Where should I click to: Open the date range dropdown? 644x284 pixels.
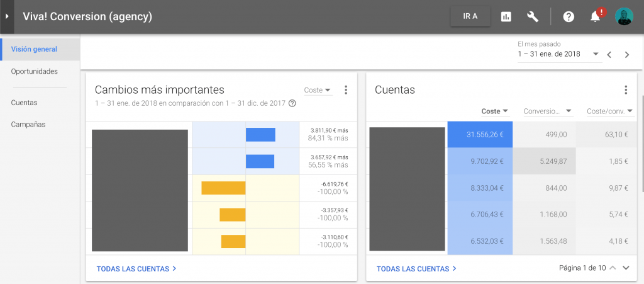click(559, 54)
